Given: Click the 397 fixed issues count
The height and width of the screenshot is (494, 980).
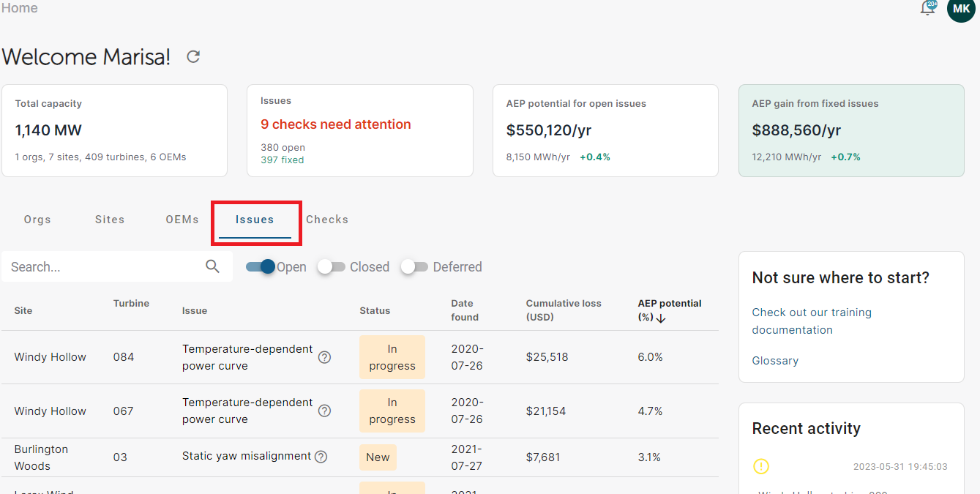Looking at the screenshot, I should click(283, 160).
